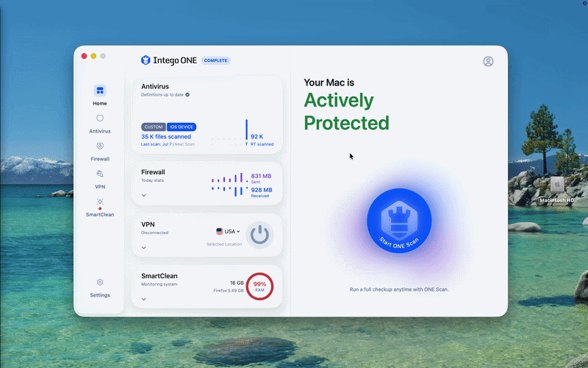Viewport: 588px width, 368px height.
Task: Open the Settings gear icon
Action: 100,282
